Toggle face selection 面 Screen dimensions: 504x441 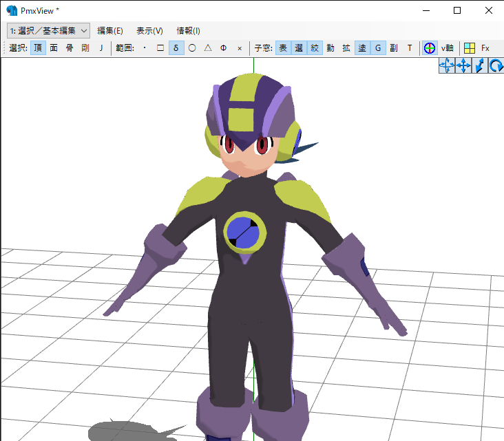(x=54, y=48)
